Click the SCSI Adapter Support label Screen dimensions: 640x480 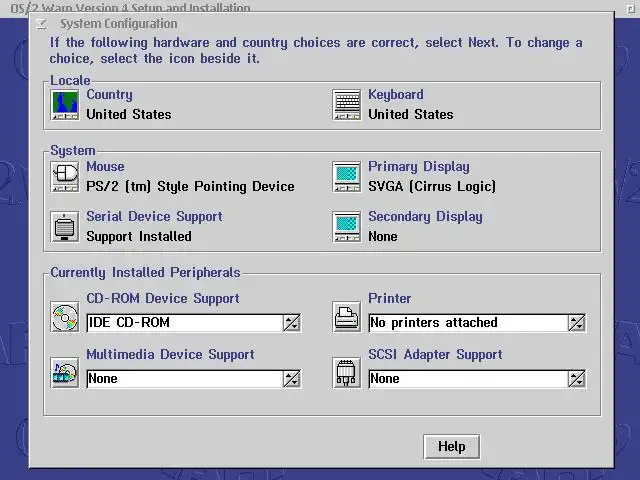[435, 355]
